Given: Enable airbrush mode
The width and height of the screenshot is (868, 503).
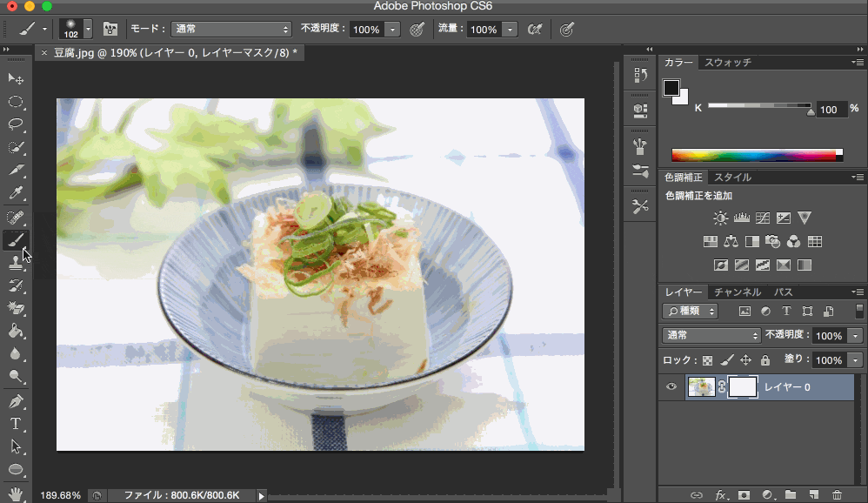Looking at the screenshot, I should click(535, 29).
